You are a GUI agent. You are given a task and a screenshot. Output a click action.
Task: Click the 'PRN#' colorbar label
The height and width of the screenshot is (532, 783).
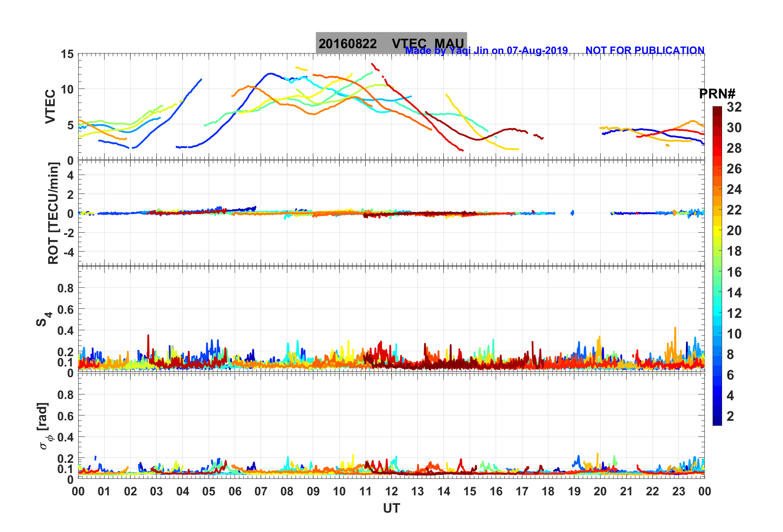[717, 94]
